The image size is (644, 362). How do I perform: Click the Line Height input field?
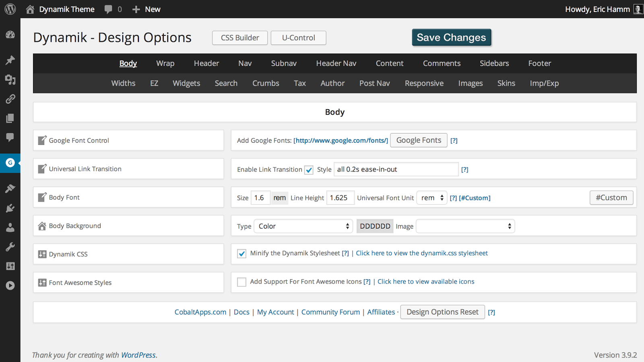pyautogui.click(x=341, y=198)
